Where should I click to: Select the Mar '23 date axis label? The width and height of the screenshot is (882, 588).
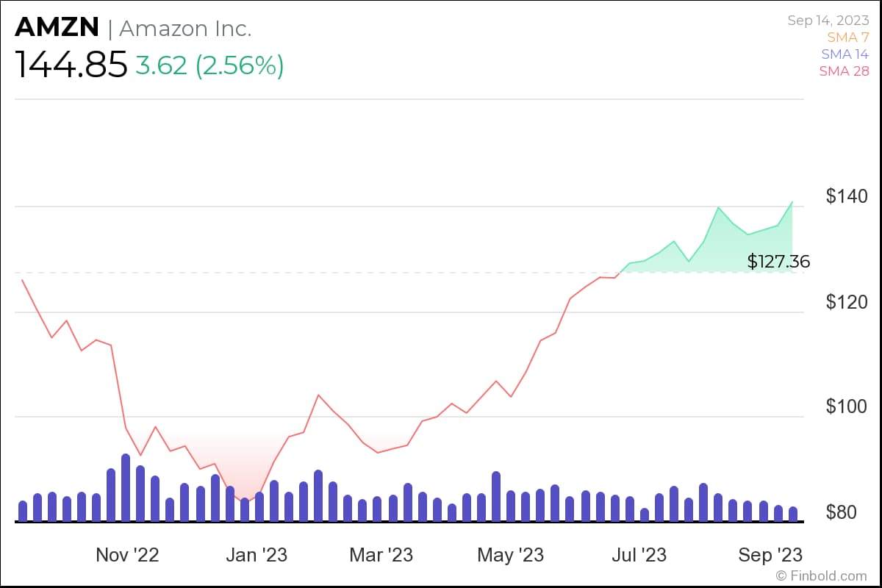380,555
